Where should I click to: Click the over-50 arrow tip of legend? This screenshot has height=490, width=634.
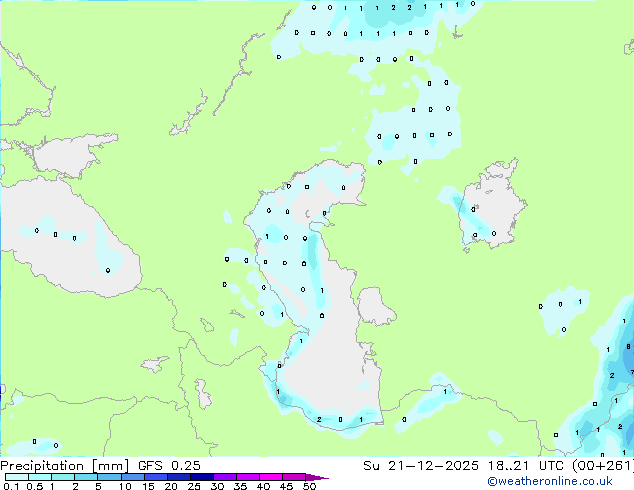[x=317, y=477]
